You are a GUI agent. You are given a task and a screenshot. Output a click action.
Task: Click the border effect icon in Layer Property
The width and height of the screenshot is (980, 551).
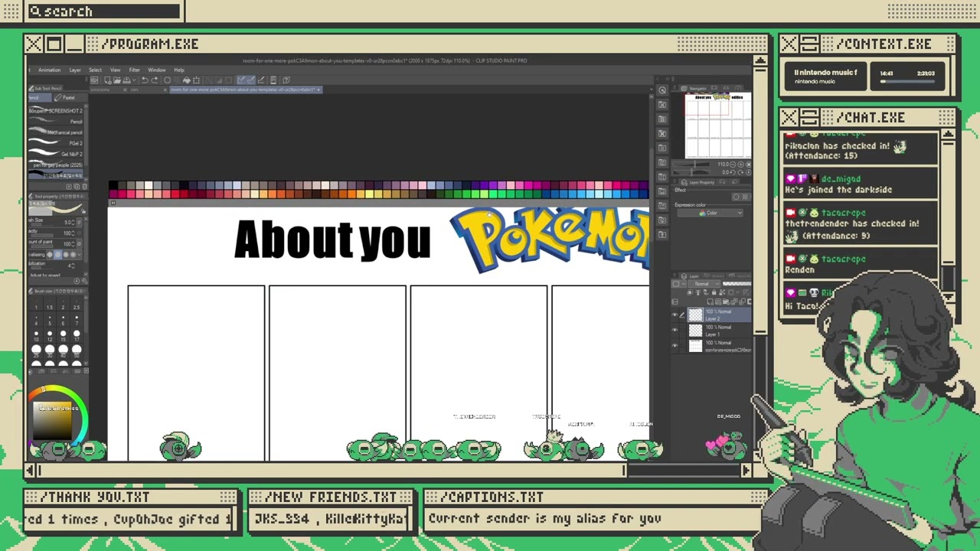(736, 197)
